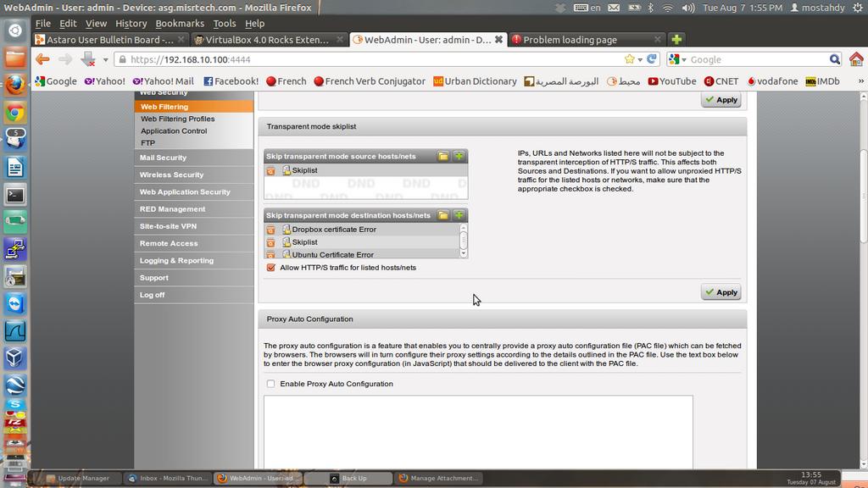Open the Files manager in the launcher
The width and height of the screenshot is (868, 488).
[15, 58]
